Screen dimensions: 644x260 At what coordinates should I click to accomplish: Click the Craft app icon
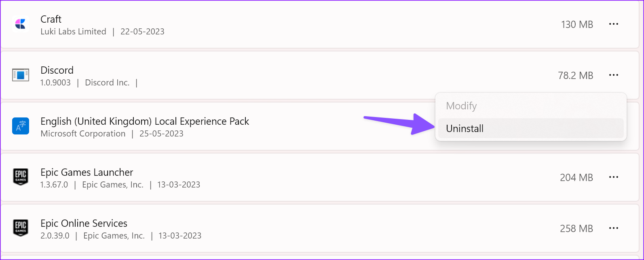(21, 24)
